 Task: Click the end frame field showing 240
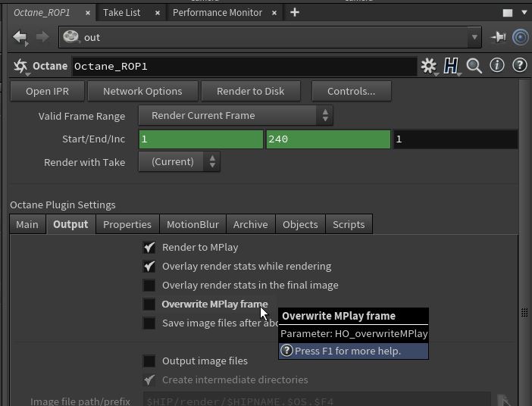(x=328, y=139)
